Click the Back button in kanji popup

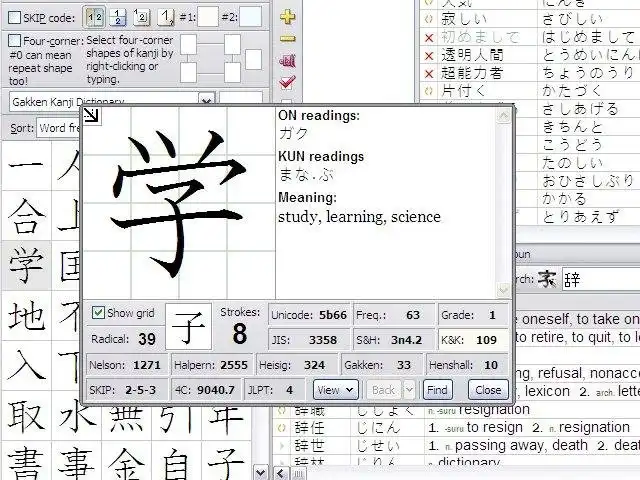tap(384, 390)
